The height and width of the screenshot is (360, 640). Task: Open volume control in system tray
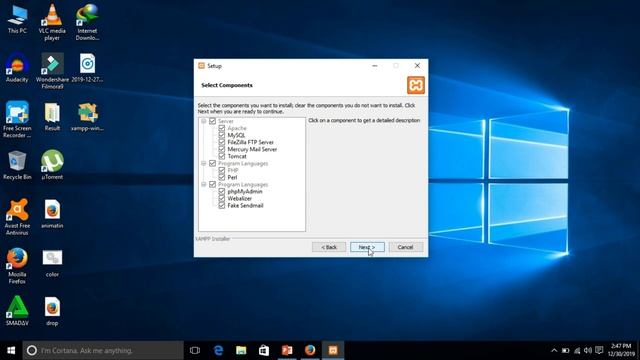click(x=588, y=351)
